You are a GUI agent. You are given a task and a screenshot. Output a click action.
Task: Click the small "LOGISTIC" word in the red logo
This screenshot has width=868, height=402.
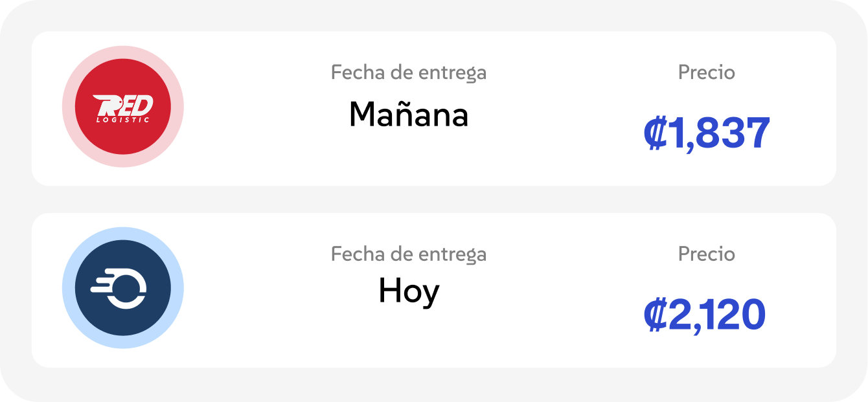coord(123,120)
